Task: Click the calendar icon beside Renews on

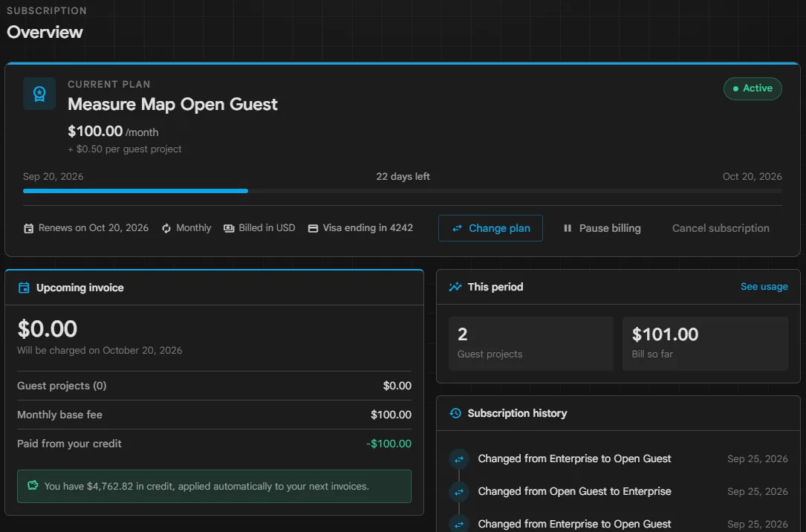Action: pyautogui.click(x=29, y=228)
